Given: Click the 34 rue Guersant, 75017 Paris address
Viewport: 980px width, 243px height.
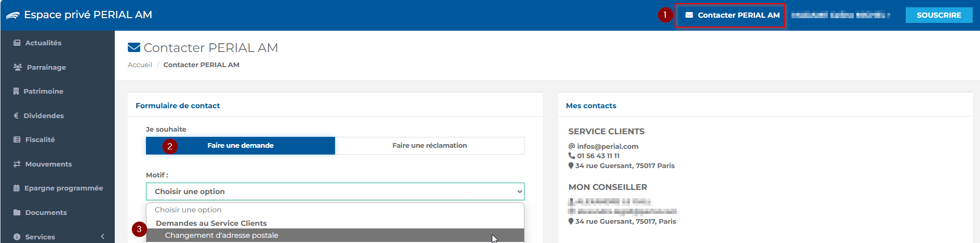Looking at the screenshot, I should point(625,165).
